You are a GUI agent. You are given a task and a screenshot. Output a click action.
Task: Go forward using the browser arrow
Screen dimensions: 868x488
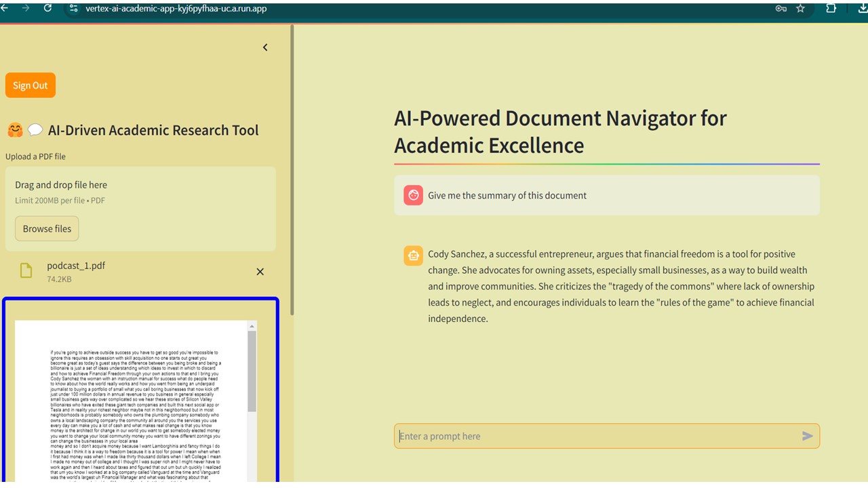26,8
